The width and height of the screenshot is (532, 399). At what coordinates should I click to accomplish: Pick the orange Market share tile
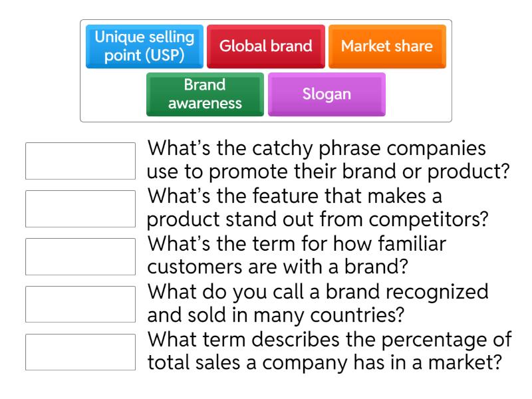tap(386, 47)
